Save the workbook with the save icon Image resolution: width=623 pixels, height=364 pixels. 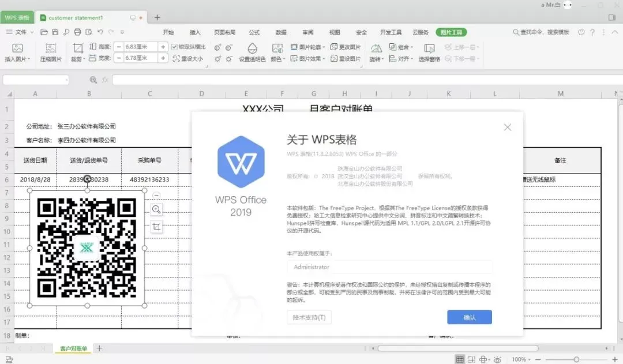click(55, 32)
